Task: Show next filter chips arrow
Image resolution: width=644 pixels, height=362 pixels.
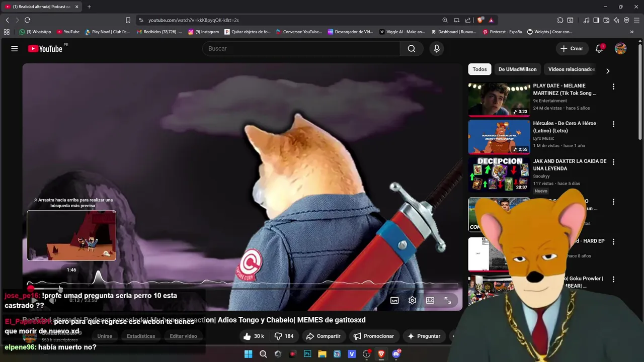Action: coord(608,71)
